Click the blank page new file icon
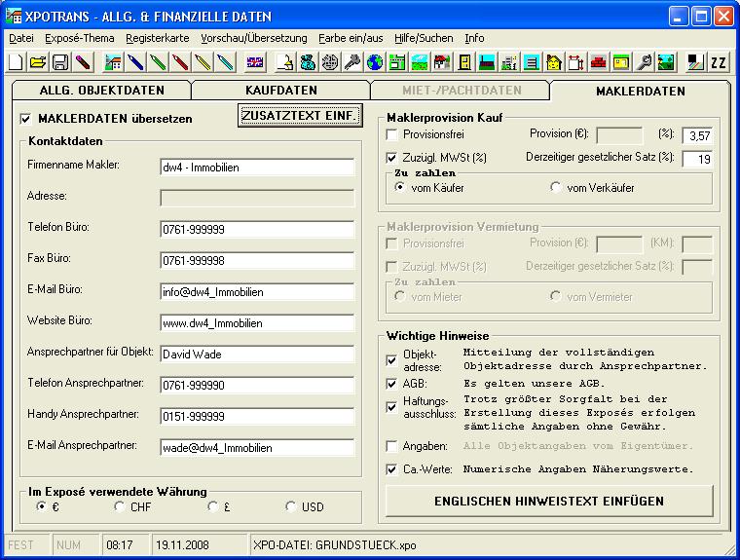The height and width of the screenshot is (560, 740). coord(16,62)
